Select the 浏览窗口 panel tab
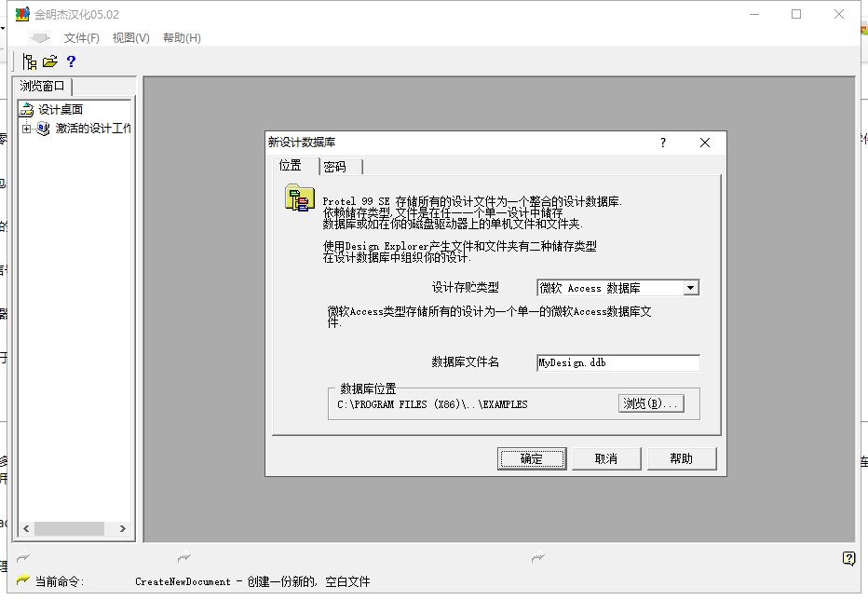 (x=43, y=87)
